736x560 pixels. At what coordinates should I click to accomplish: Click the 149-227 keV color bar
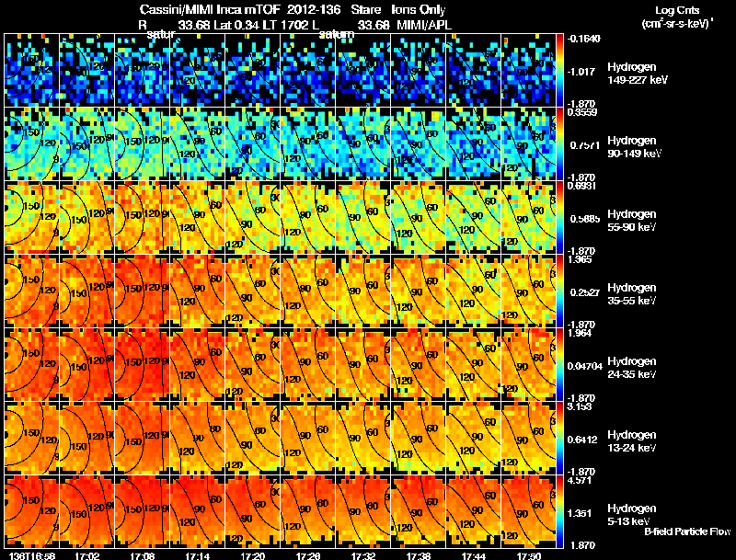tap(559, 71)
